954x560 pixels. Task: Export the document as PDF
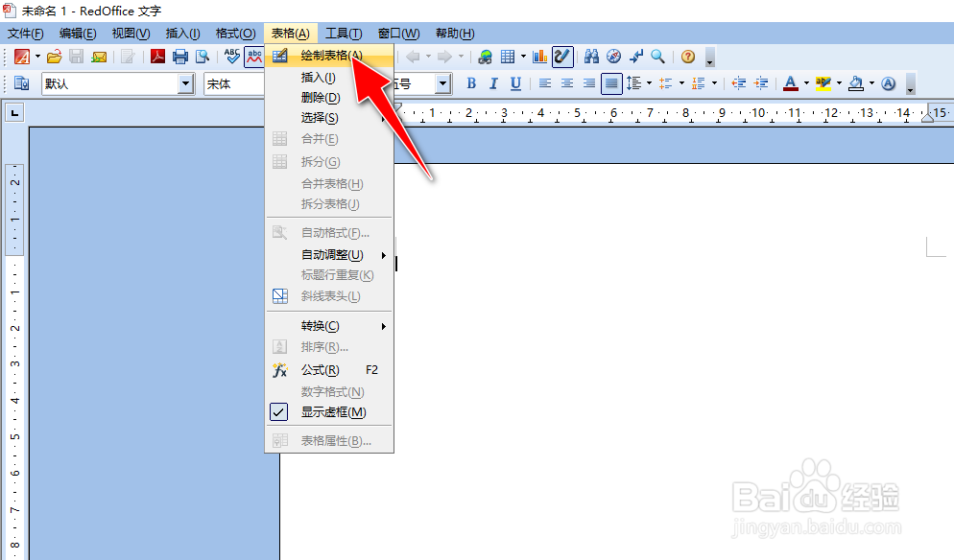point(157,56)
